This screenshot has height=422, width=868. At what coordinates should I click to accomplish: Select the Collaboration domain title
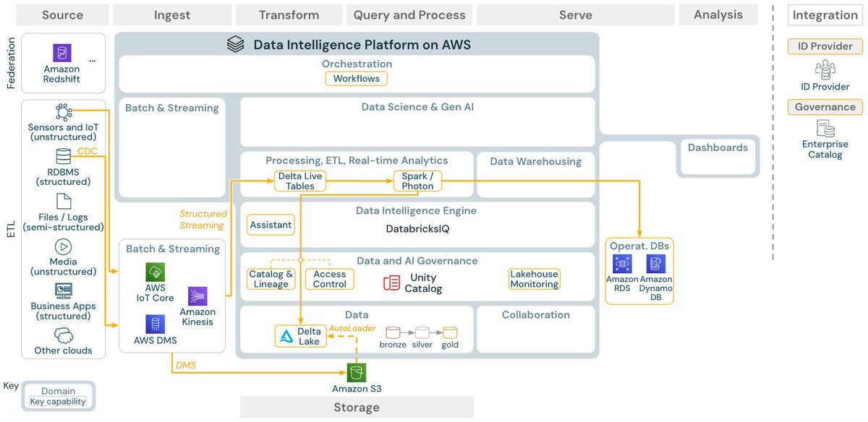tap(536, 315)
